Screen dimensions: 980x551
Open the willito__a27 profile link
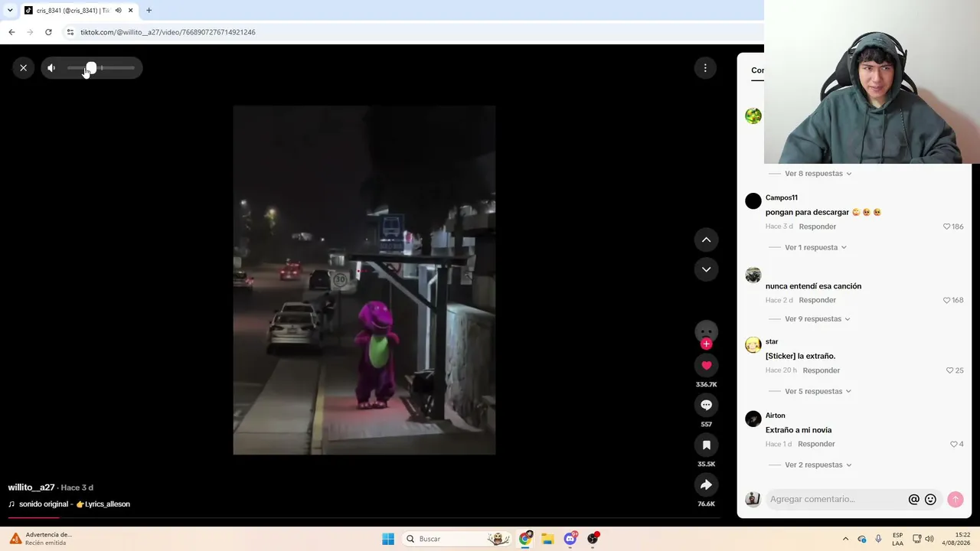[x=31, y=487]
